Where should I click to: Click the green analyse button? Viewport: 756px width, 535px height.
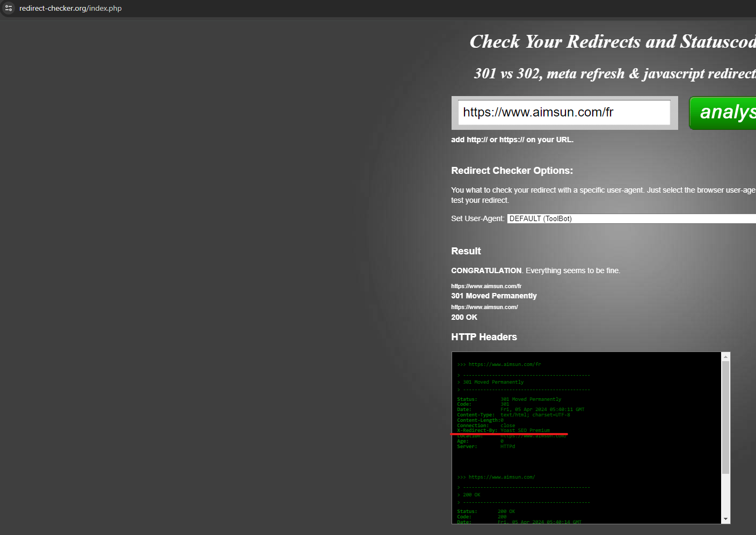[x=723, y=113]
